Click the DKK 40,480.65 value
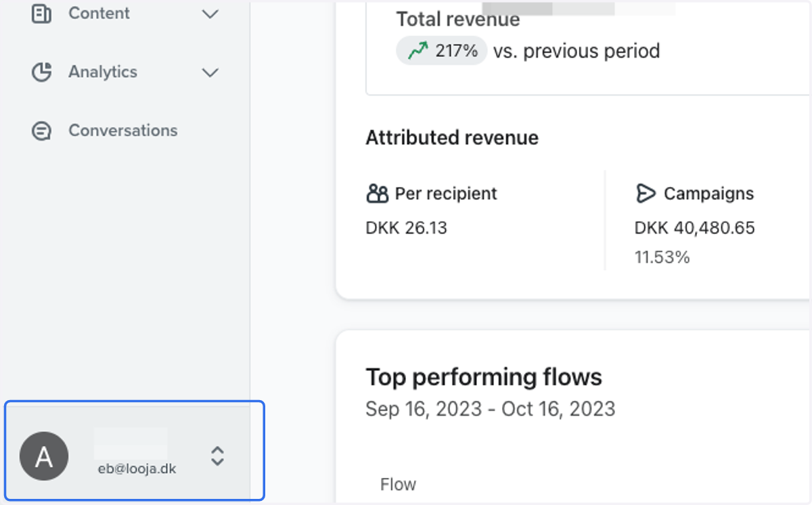This screenshot has width=812, height=505. (695, 227)
